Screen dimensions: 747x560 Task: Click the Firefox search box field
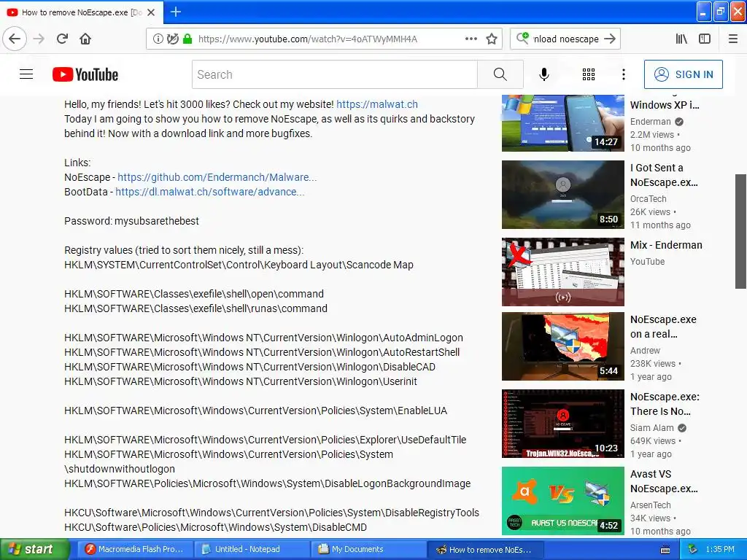pyautogui.click(x=566, y=39)
